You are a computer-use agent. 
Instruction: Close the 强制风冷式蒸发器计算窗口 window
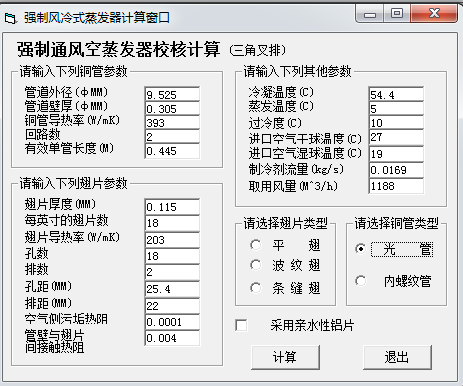click(434, 14)
